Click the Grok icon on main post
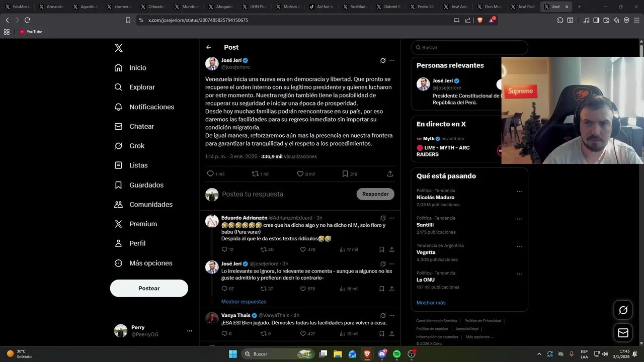 pos(383,60)
